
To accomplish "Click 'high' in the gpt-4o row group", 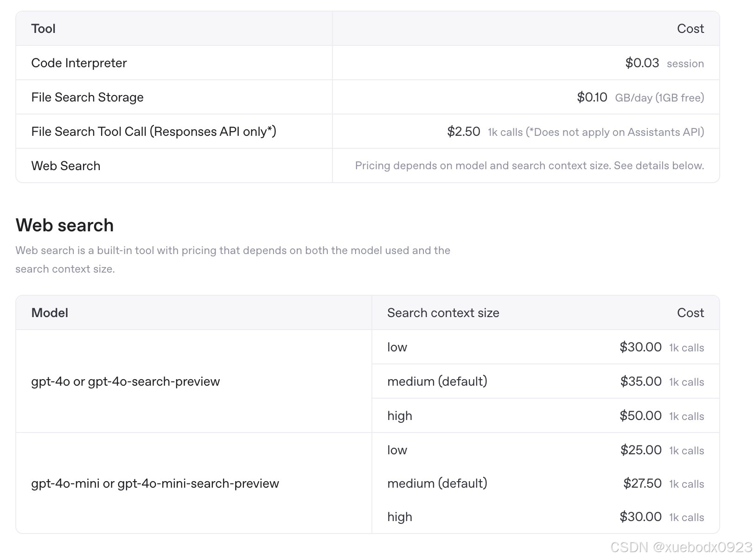I will (x=400, y=416).
